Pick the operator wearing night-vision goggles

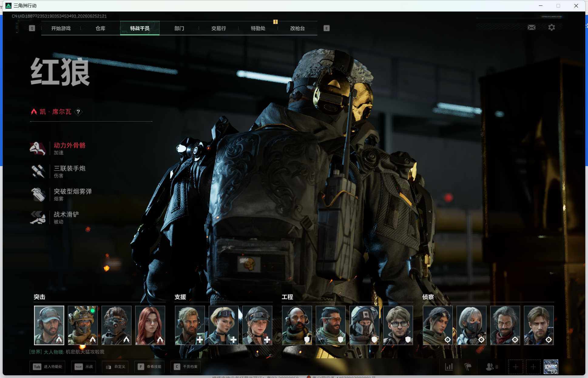coord(117,325)
